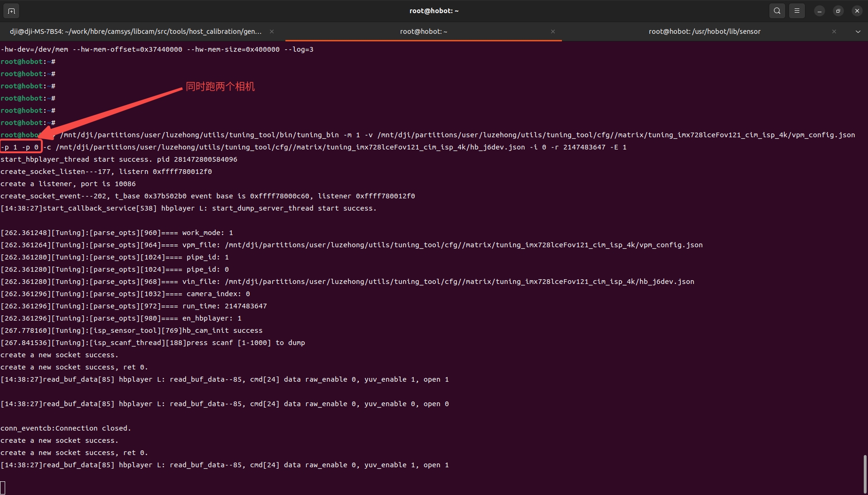
Task: Close the terminal window
Action: point(857,11)
